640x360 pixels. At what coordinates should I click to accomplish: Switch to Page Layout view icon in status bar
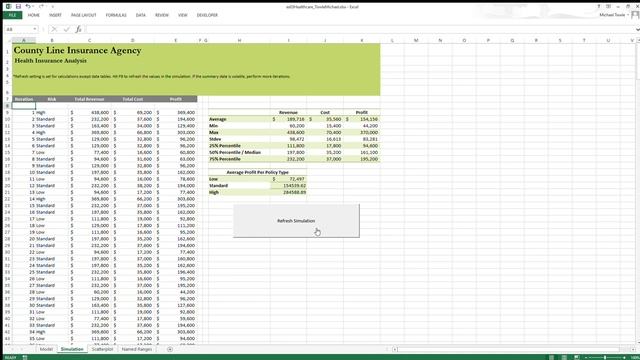(x=564, y=358)
